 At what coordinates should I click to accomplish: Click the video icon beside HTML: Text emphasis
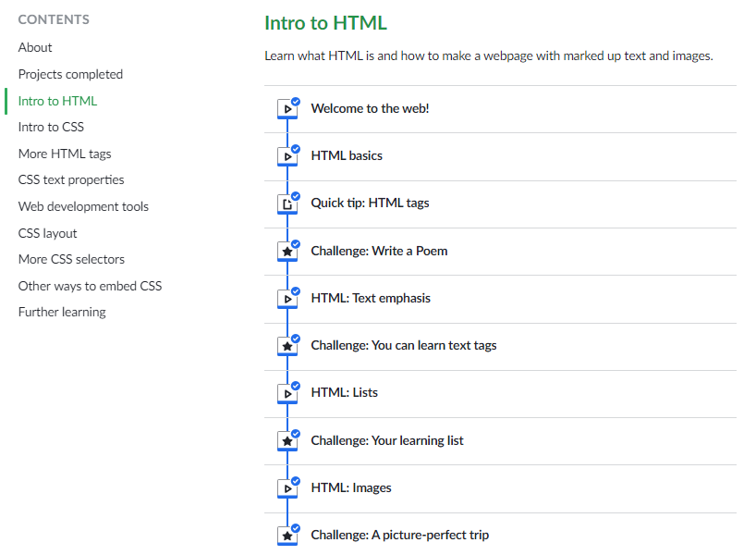pyautogui.click(x=287, y=299)
